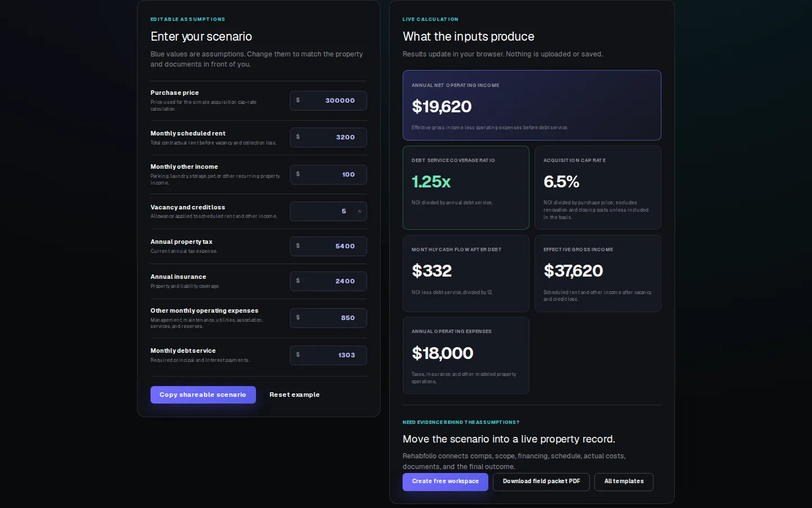The width and height of the screenshot is (812, 508).
Task: Create free workspace
Action: [x=445, y=481]
